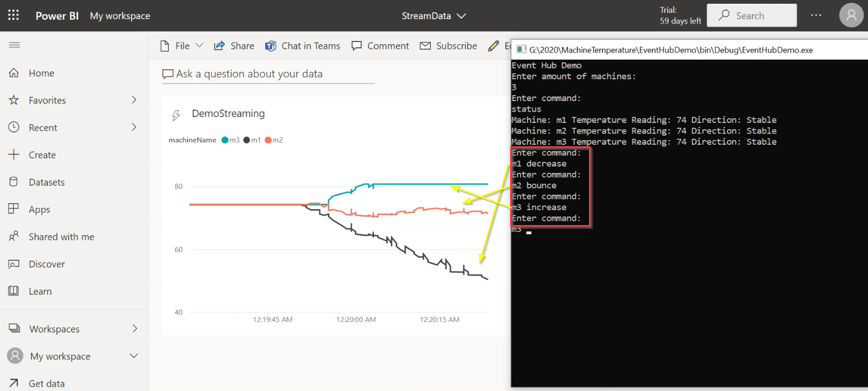Click Share in the toolbar
The image size is (868, 391).
tap(234, 46)
